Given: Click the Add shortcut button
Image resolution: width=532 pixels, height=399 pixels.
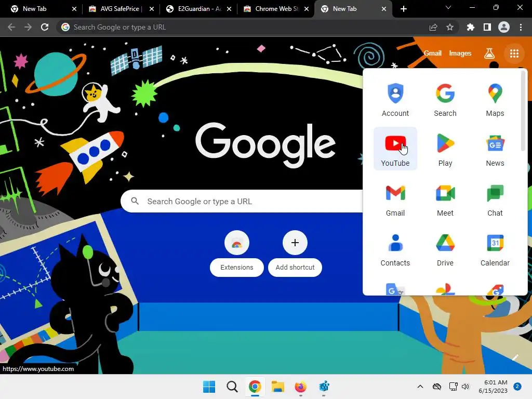Looking at the screenshot, I should coord(295,253).
